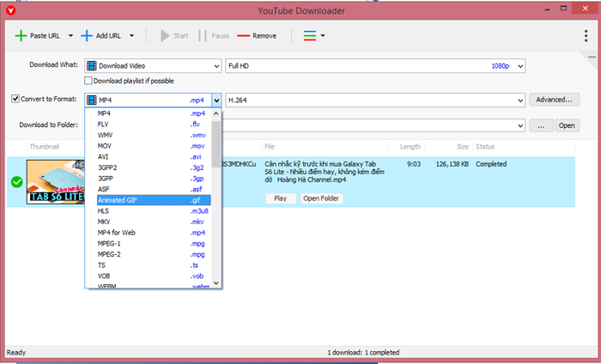Open the Download Video combo box
This screenshot has width=601, height=364.
[153, 66]
